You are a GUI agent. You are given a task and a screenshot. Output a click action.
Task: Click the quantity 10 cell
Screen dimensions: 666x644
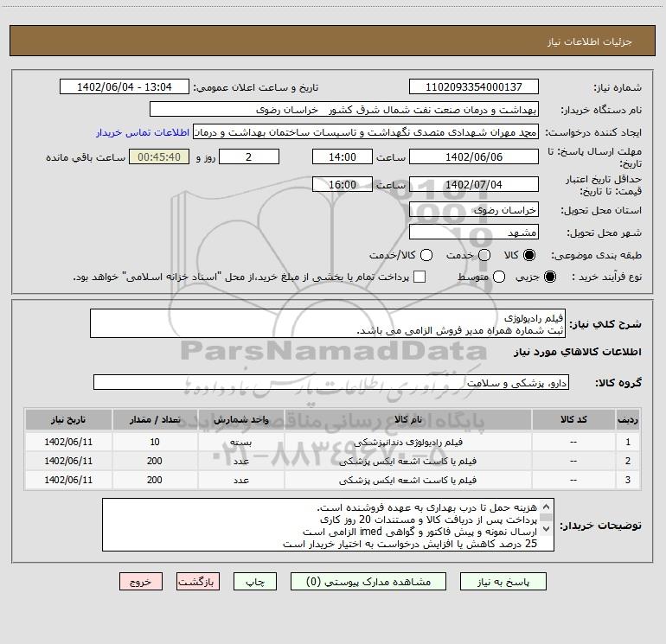[x=155, y=442]
